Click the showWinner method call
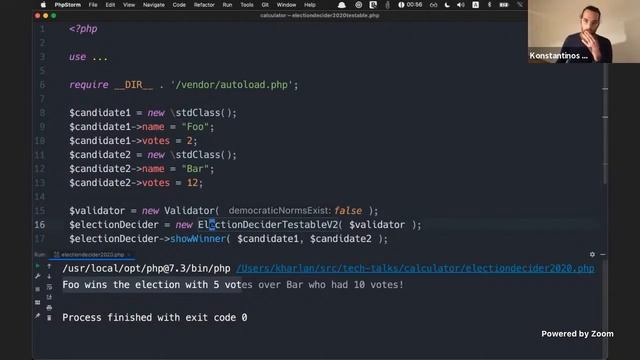This screenshot has height=360, width=640. [x=198, y=239]
